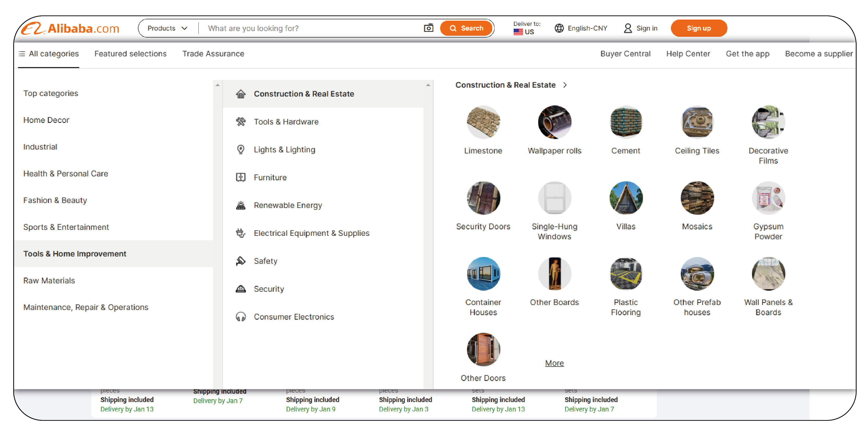Click the Sign in link

point(647,28)
